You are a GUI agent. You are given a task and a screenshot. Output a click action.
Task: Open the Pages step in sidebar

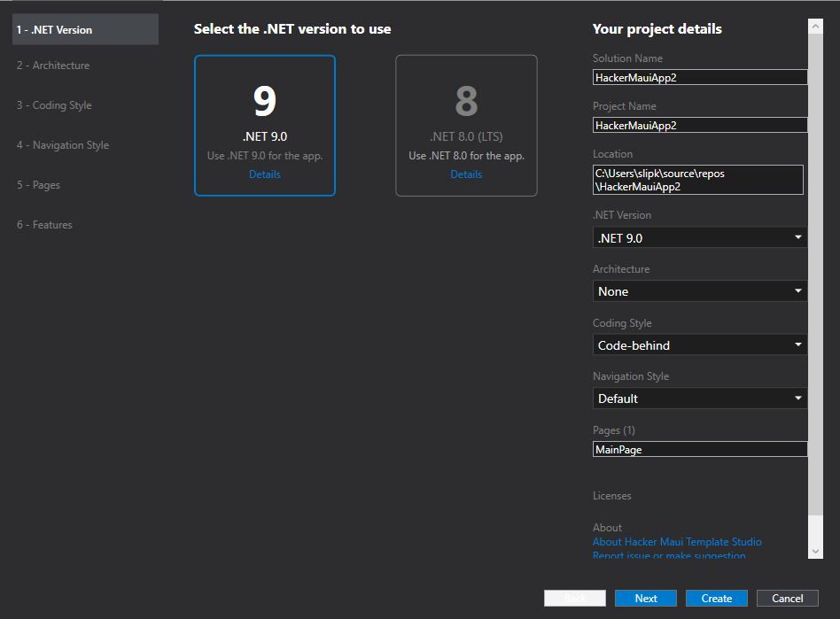coord(38,185)
